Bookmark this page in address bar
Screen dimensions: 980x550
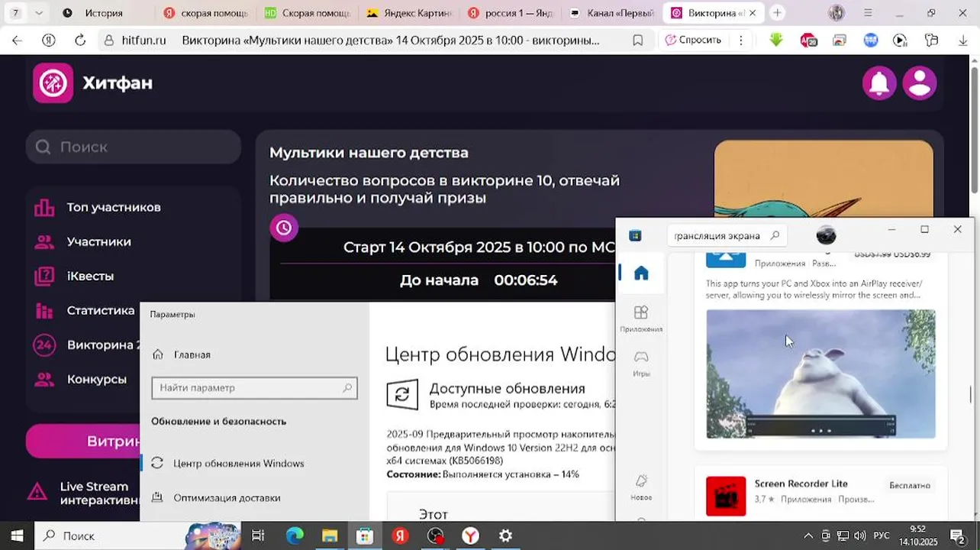pos(638,40)
